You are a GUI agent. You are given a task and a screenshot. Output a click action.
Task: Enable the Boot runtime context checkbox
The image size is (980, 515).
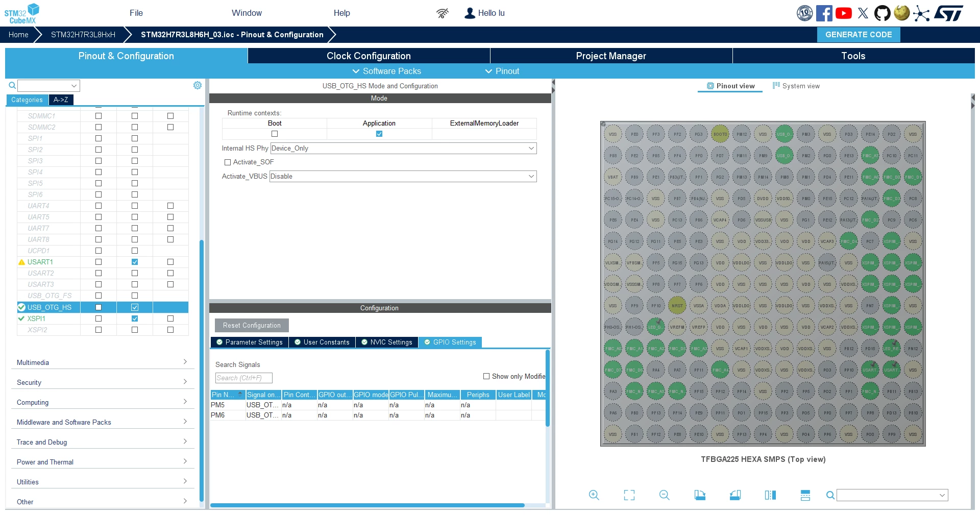(x=275, y=134)
